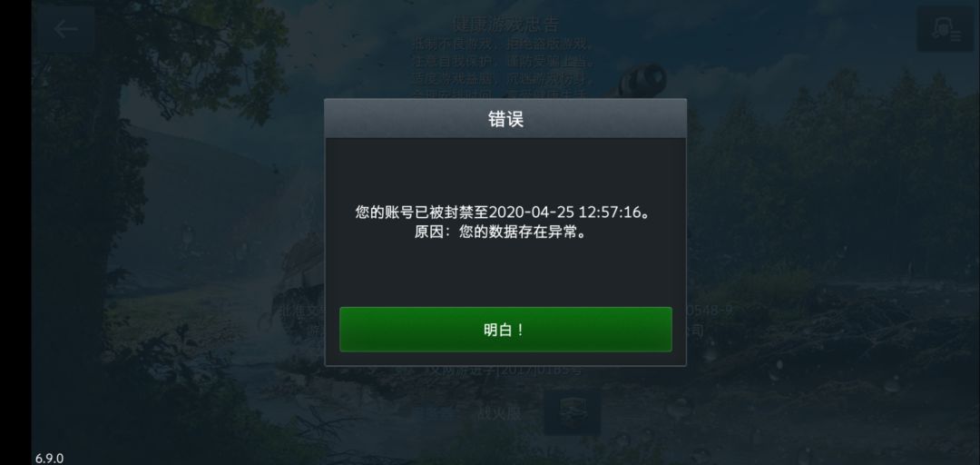
Task: Open the 战火服 server selector label
Action: [x=499, y=413]
